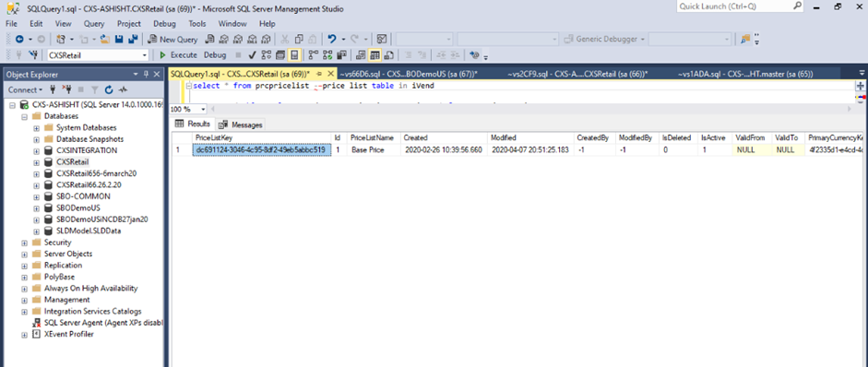Expand the CXSRetail database node
The width and height of the screenshot is (868, 367).
point(37,162)
